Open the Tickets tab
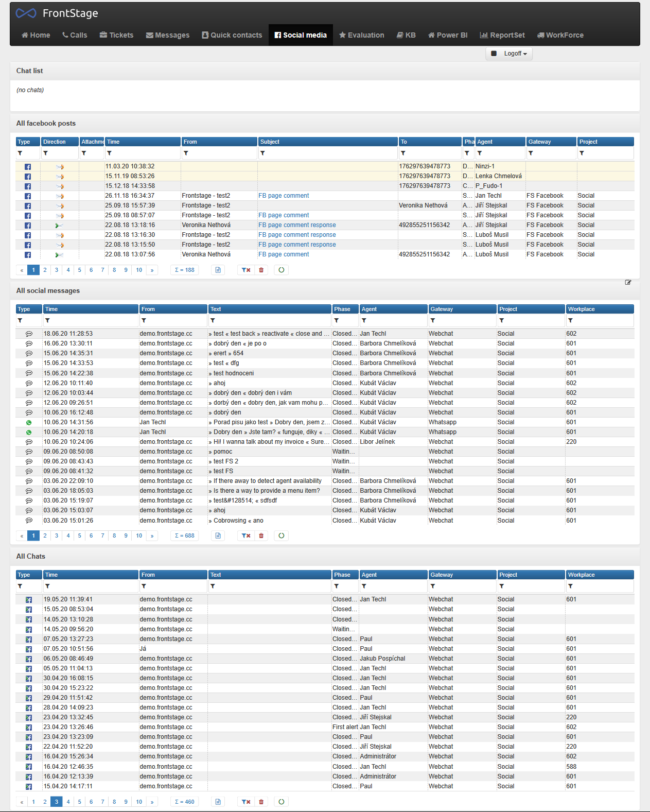This screenshot has height=812, width=650. click(x=116, y=35)
